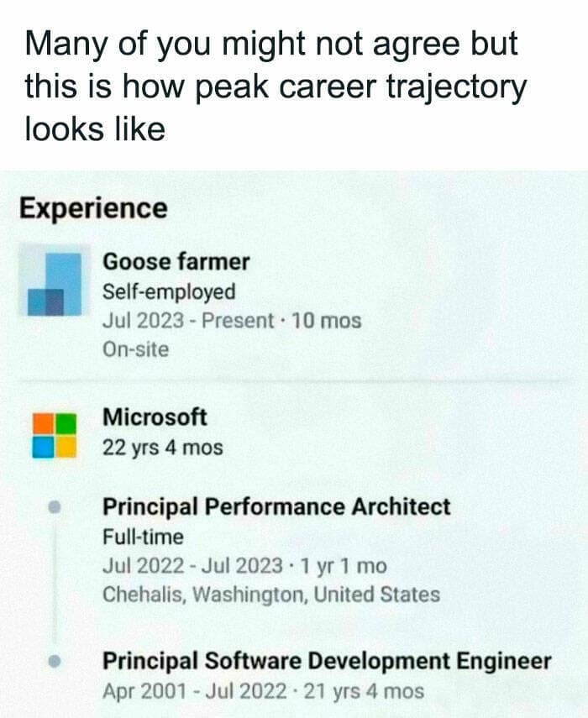Image resolution: width=588 pixels, height=718 pixels.
Task: Select the timeline dot beside Principal Software Development Engineer
Action: [55, 663]
